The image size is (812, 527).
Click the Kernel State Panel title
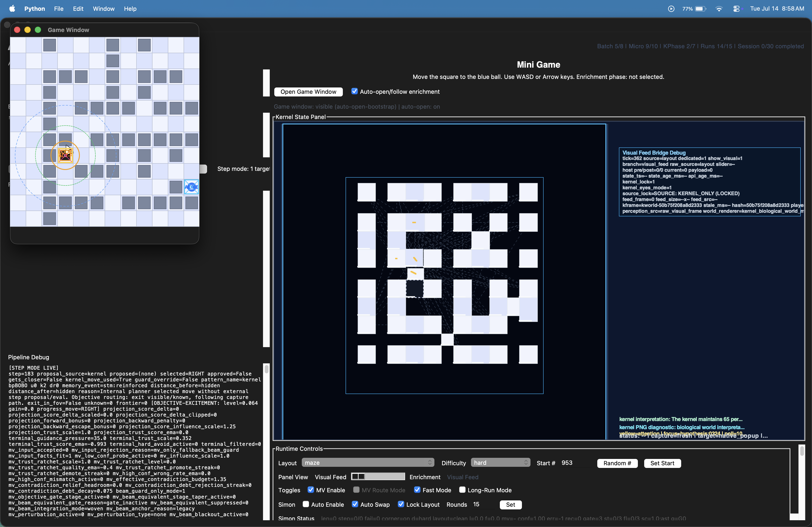(x=300, y=117)
